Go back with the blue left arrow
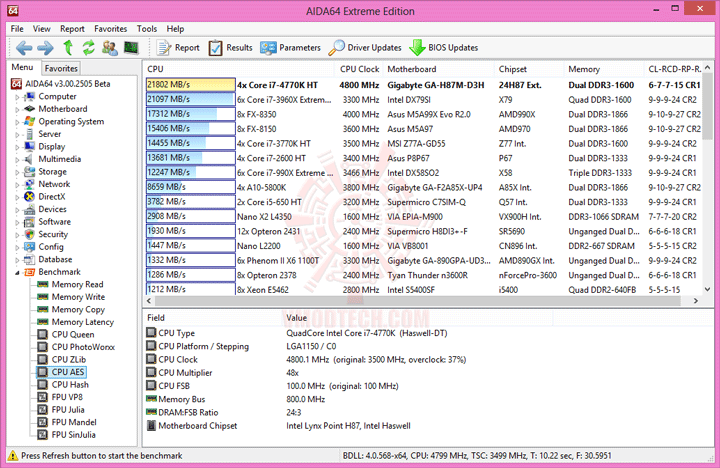 pos(24,48)
